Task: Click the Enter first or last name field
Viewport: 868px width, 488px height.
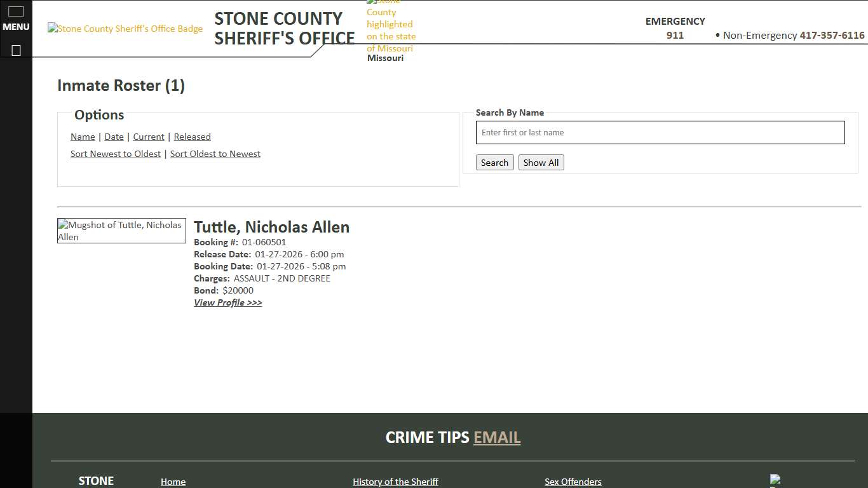Action: pos(660,132)
